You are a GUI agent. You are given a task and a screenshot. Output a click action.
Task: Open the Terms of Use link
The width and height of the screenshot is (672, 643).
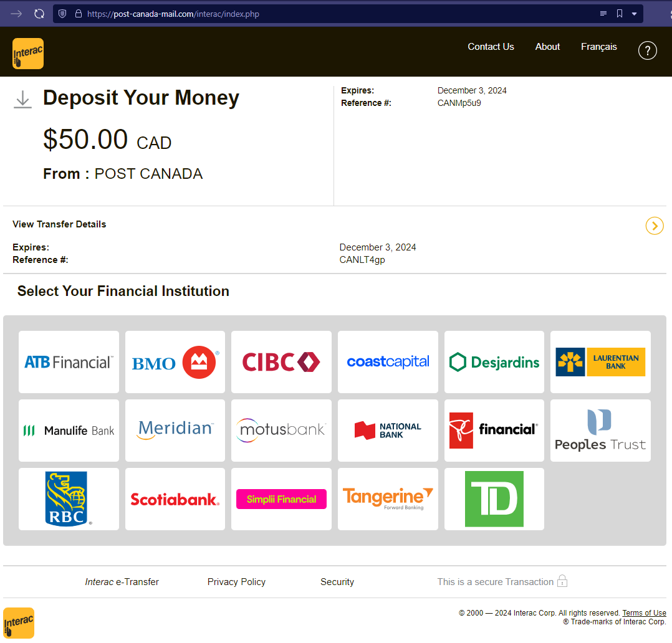644,613
